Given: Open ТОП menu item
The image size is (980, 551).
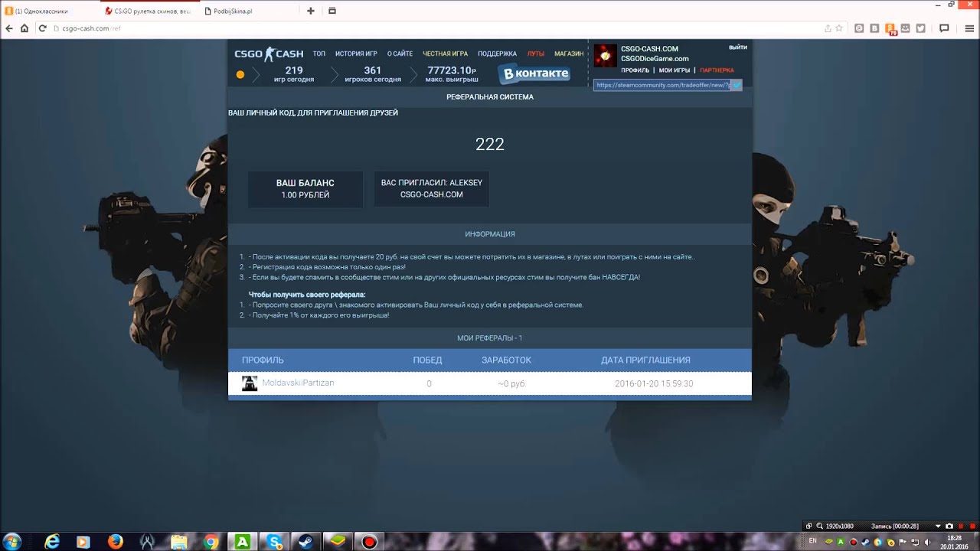Looking at the screenshot, I should pyautogui.click(x=318, y=54).
